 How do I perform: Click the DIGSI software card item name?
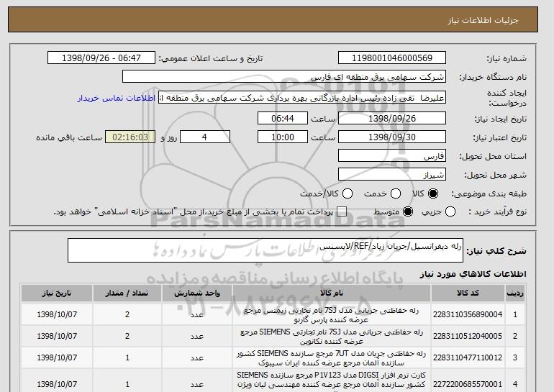coord(332,380)
